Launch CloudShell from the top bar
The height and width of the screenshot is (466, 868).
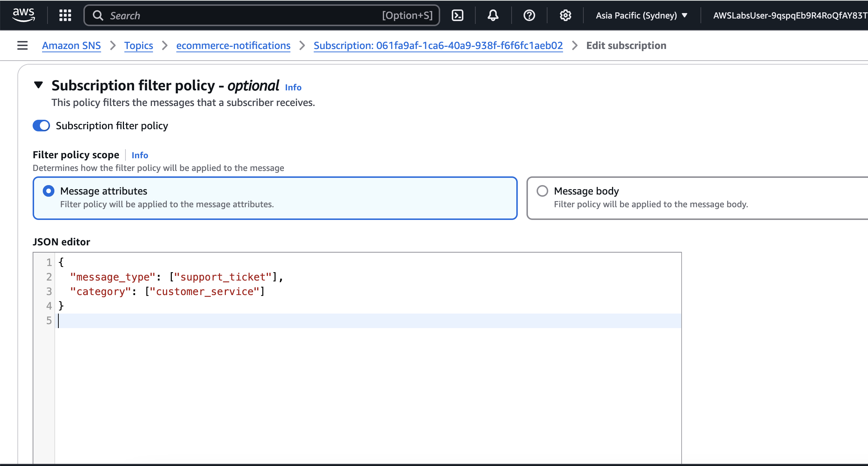[x=458, y=15]
